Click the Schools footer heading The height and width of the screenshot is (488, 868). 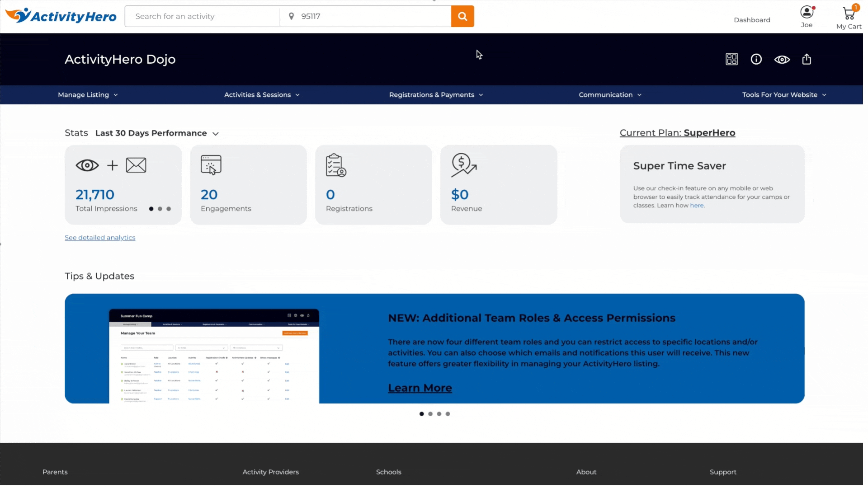[389, 472]
